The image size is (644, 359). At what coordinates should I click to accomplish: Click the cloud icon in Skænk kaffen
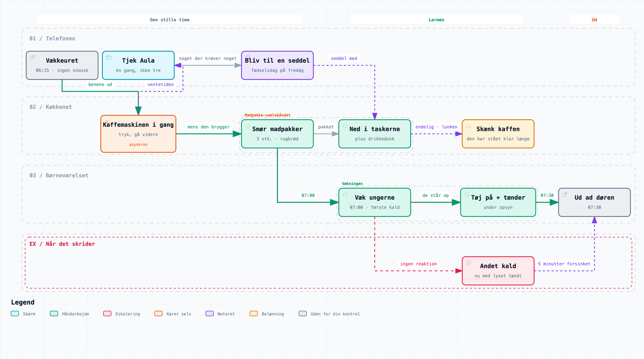(469, 126)
